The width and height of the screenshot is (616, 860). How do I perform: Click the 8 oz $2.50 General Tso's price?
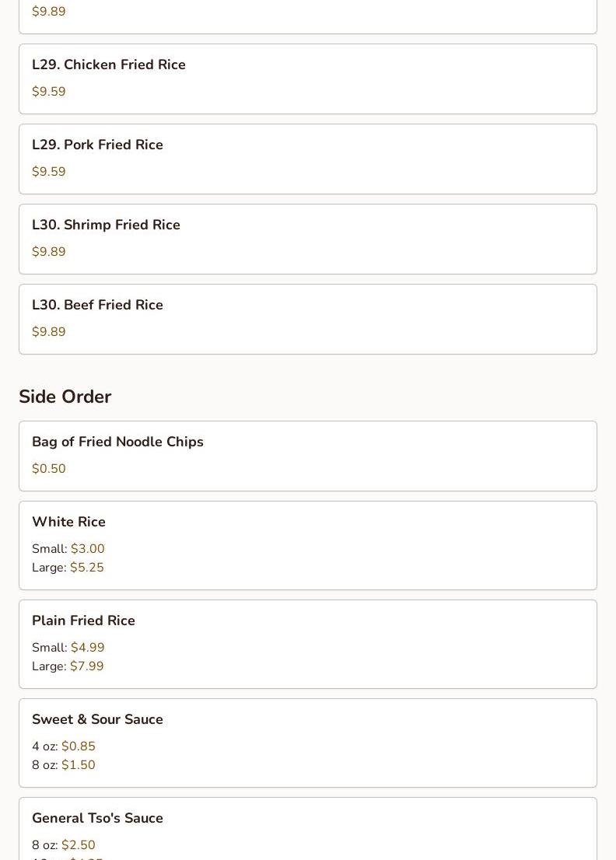pos(64,844)
